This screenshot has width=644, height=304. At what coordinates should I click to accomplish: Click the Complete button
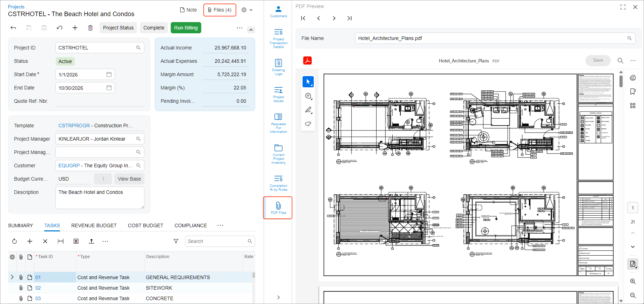point(154,28)
